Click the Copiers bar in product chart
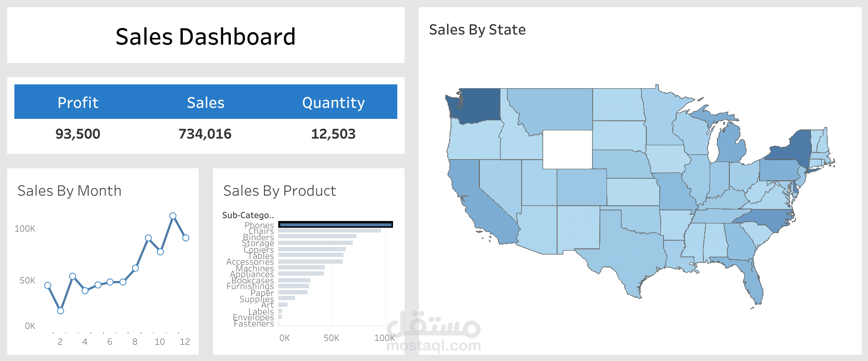Image resolution: width=868 pixels, height=361 pixels. click(311, 249)
